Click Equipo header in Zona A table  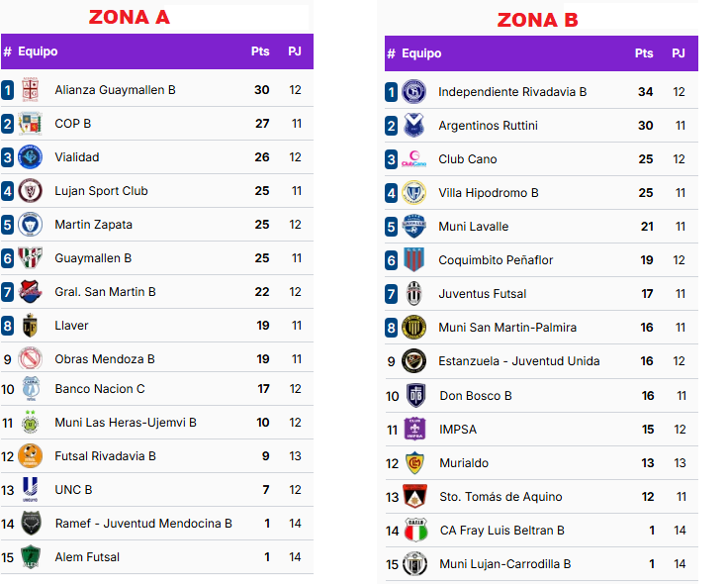[x=38, y=51]
